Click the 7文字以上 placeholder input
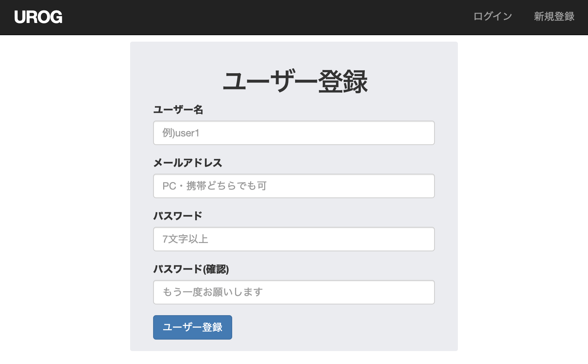The width and height of the screenshot is (588, 364). [x=294, y=239]
